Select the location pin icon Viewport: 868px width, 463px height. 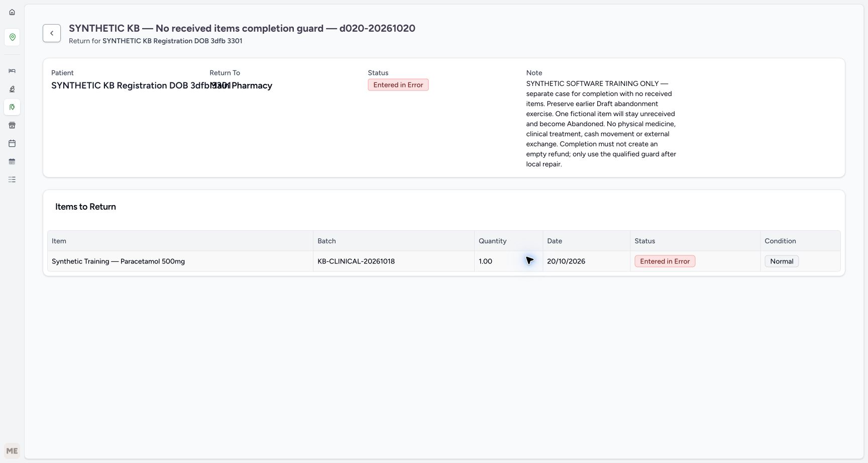12,37
